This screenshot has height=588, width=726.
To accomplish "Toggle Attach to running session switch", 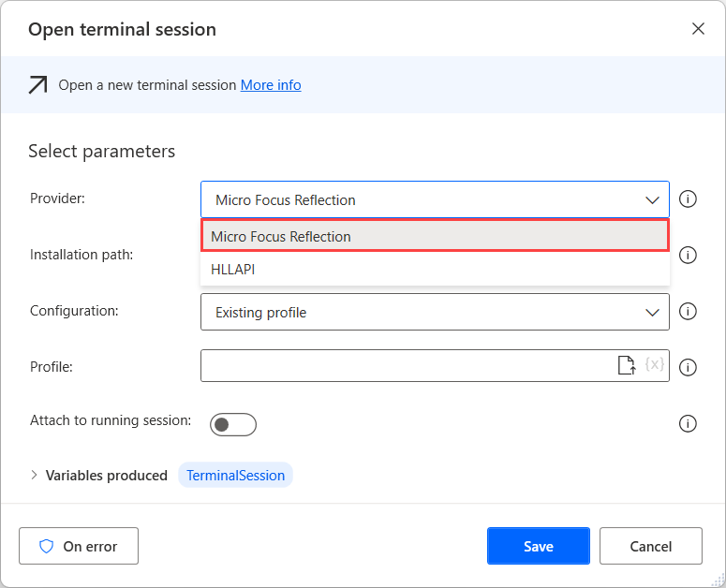I will (233, 425).
